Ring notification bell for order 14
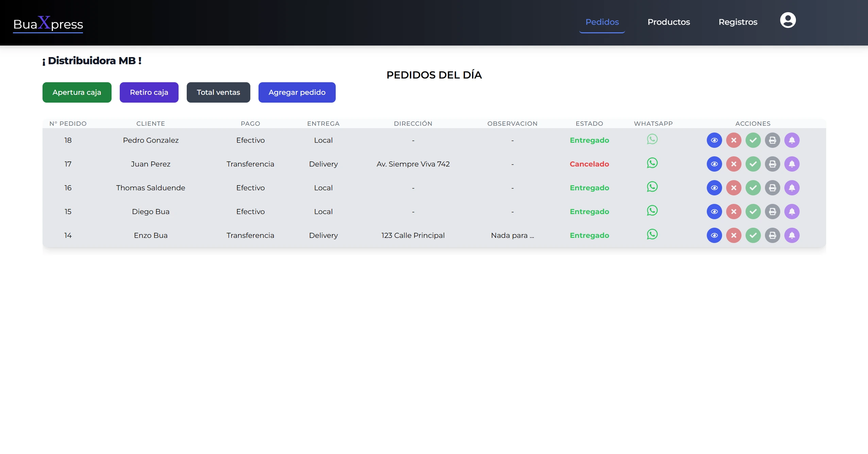The height and width of the screenshot is (454, 868). coord(792,235)
